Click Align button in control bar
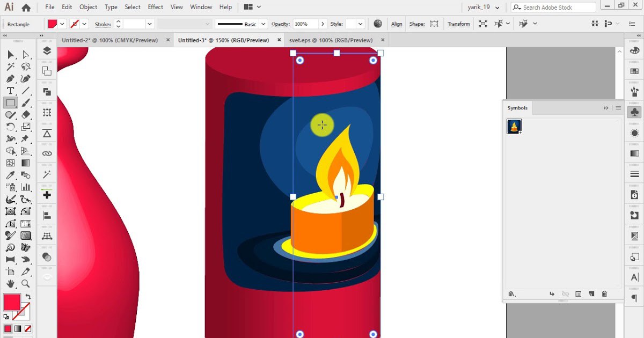 397,24
